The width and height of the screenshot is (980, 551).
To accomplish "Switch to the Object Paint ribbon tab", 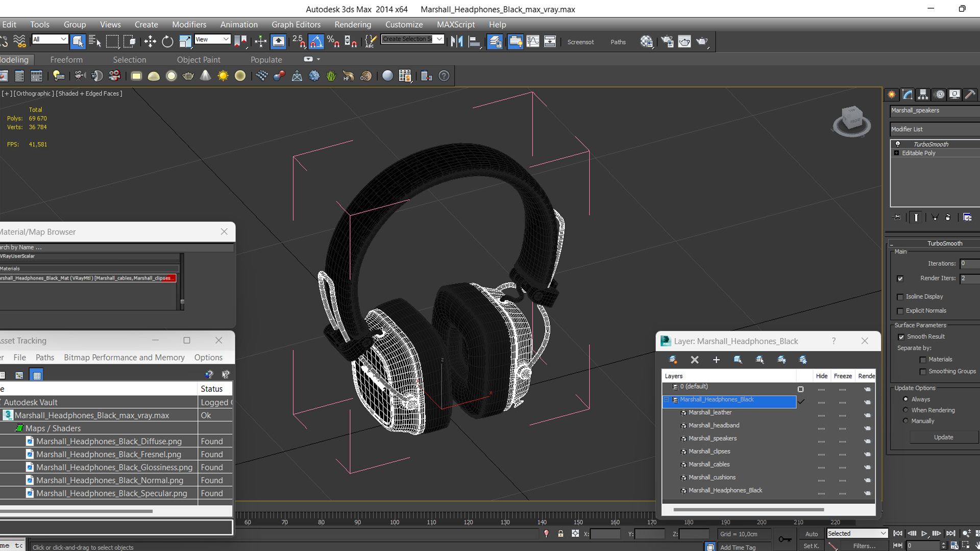I will click(x=199, y=60).
